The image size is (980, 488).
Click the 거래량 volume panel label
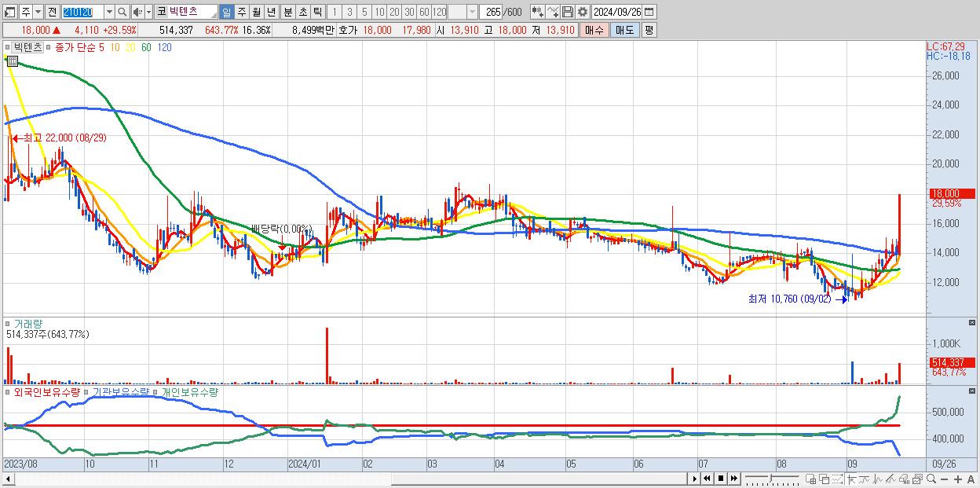tap(28, 323)
